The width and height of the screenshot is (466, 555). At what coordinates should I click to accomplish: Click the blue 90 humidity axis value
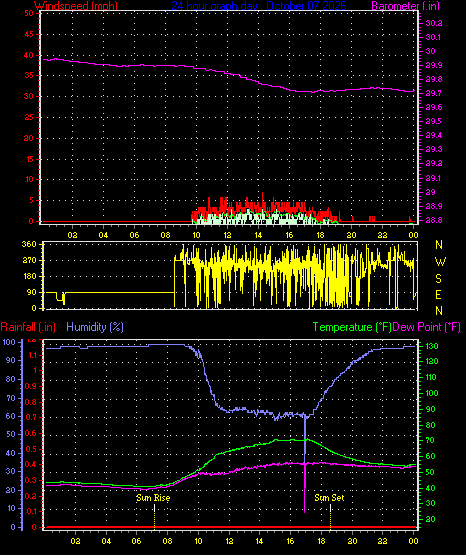tap(11, 360)
